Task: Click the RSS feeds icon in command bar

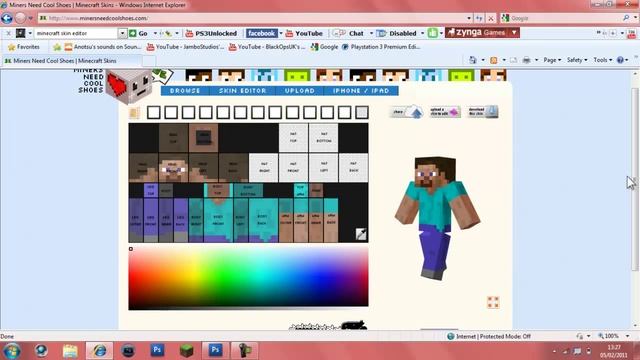Action: point(493,60)
